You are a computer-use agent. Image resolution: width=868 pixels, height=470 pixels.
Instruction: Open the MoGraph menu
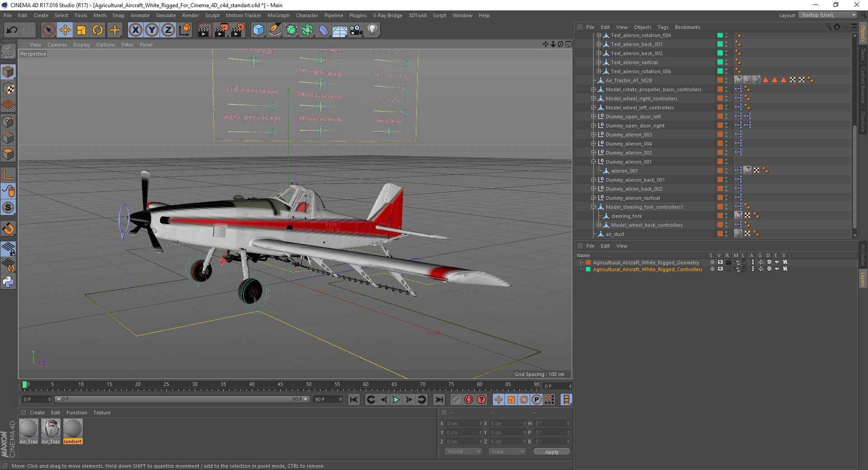click(x=278, y=15)
